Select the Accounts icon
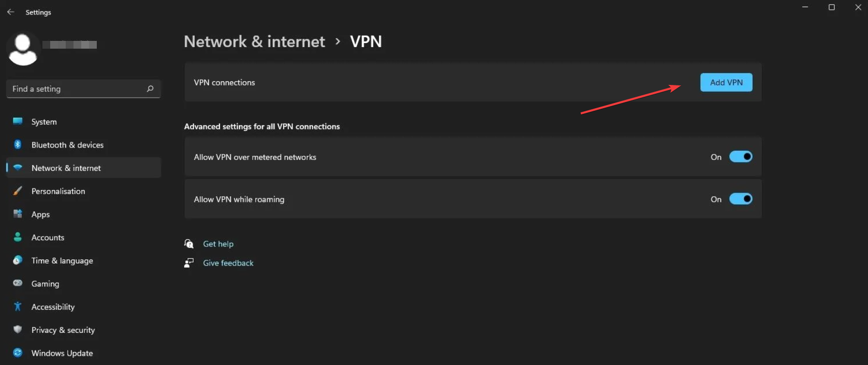The height and width of the screenshot is (365, 868). coord(18,237)
